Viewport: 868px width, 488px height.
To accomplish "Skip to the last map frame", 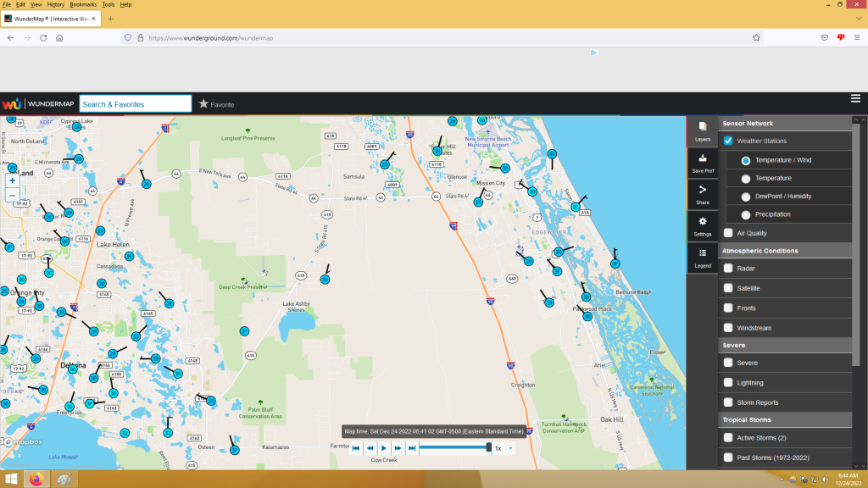I will [412, 448].
